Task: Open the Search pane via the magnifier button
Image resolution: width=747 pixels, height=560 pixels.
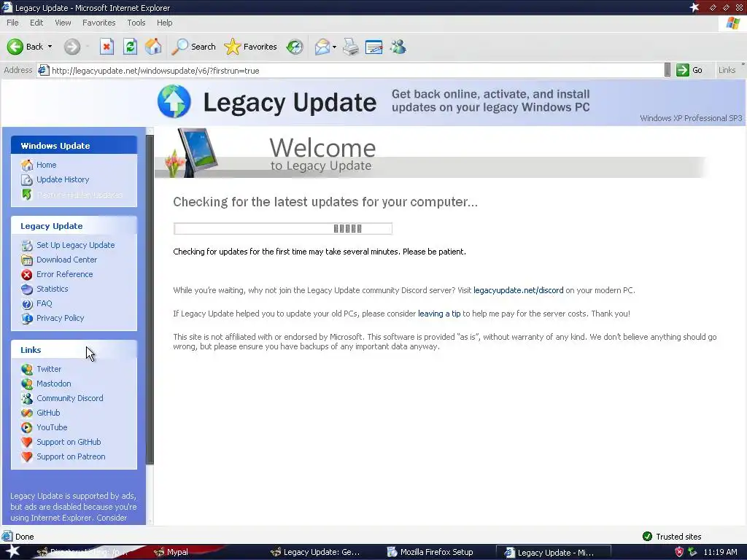Action: pos(193,47)
